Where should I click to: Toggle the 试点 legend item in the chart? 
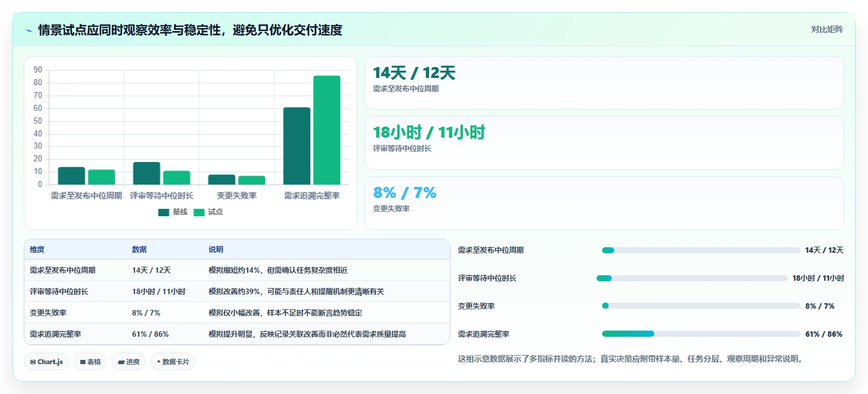pos(208,212)
